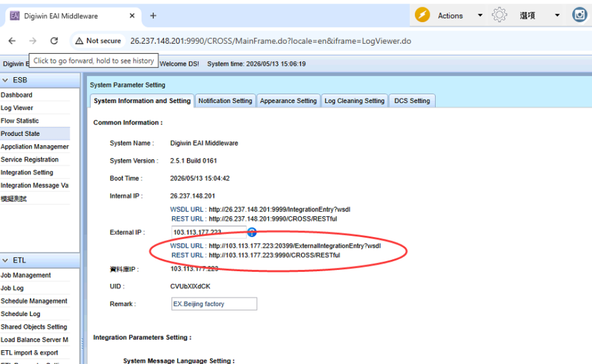Click UID value CVUbXlXdCK
Viewport: 592px width, 364px height.
tap(190, 286)
